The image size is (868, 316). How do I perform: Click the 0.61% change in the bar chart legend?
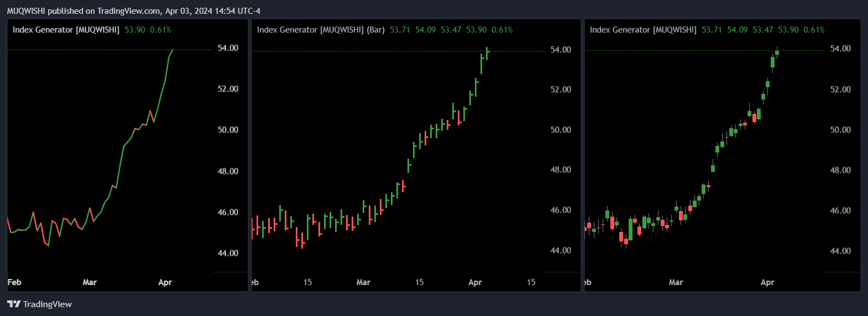pos(503,30)
